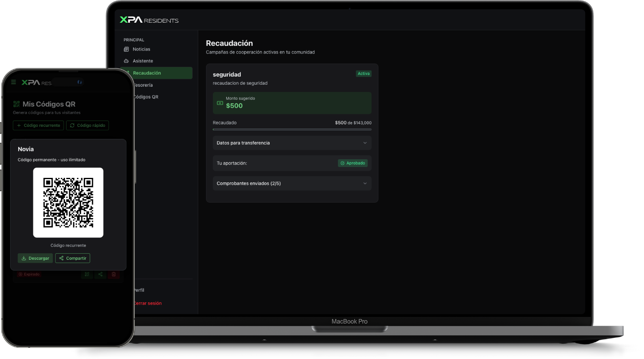Image resolution: width=644 pixels, height=359 pixels.
Task: Click the XPA Residents logo on the laptop
Action: [149, 20]
